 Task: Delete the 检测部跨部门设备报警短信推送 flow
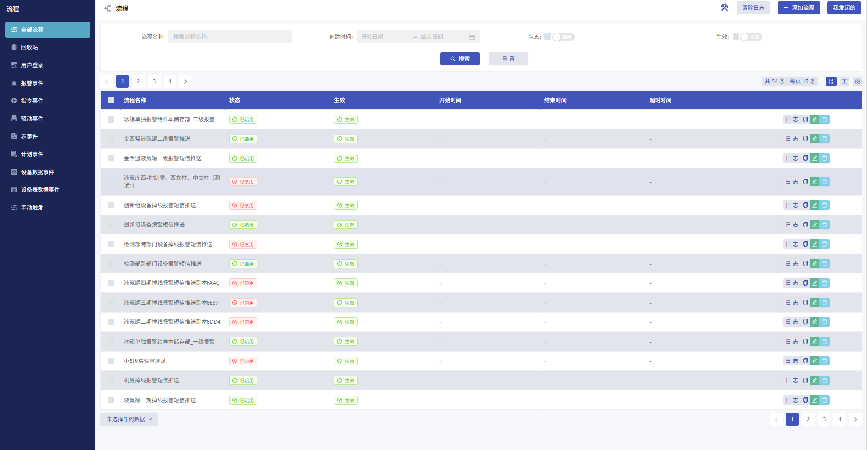(825, 264)
